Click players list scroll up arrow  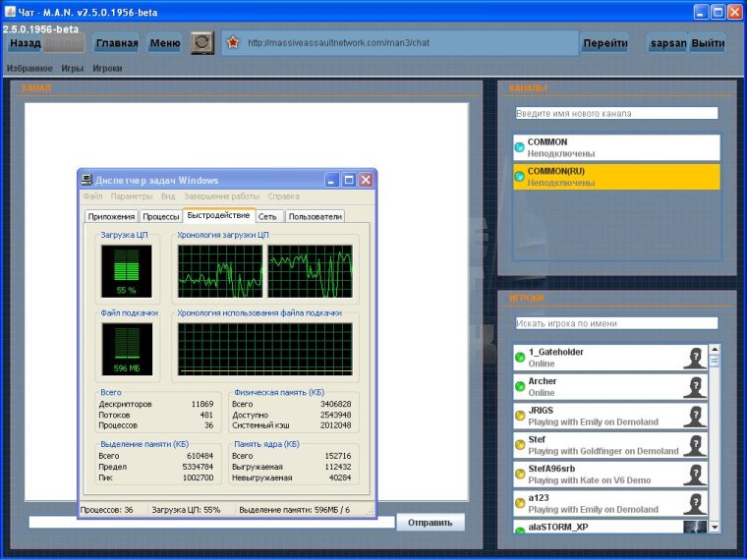click(x=715, y=350)
